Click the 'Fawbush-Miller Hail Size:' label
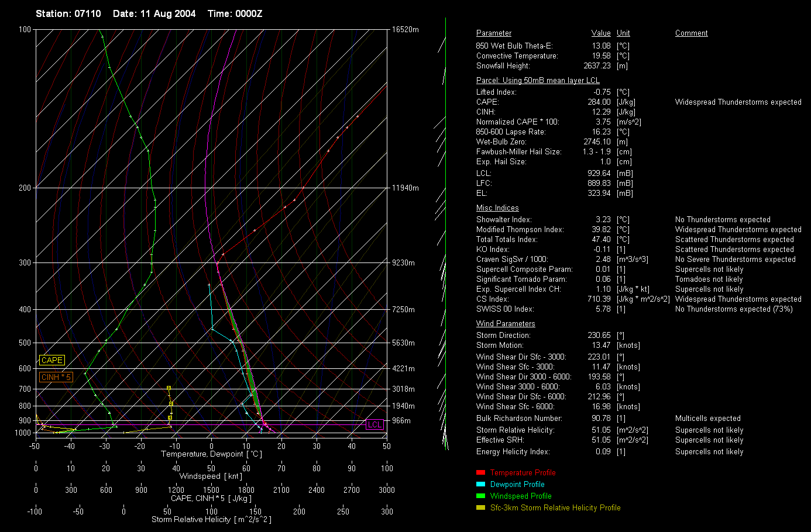Screen dimensions: 811x532 point(519,151)
